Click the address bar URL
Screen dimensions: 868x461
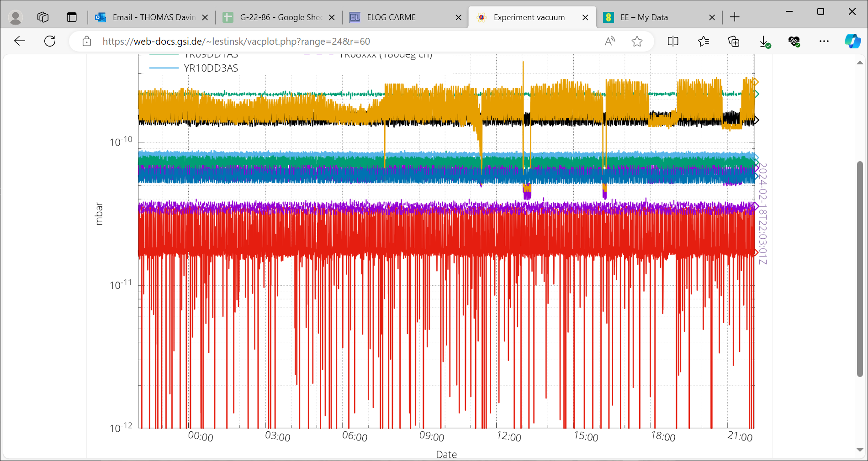236,42
